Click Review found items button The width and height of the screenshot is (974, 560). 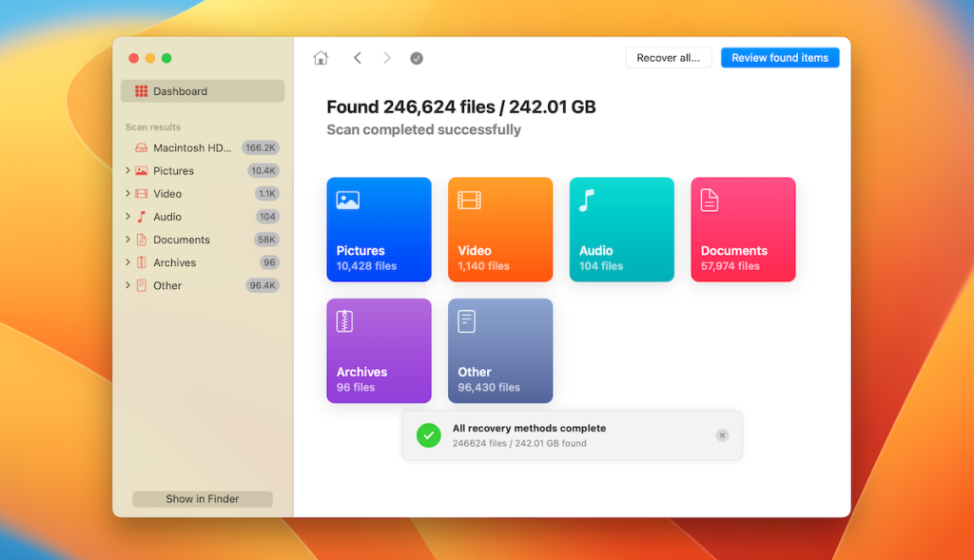click(x=780, y=58)
